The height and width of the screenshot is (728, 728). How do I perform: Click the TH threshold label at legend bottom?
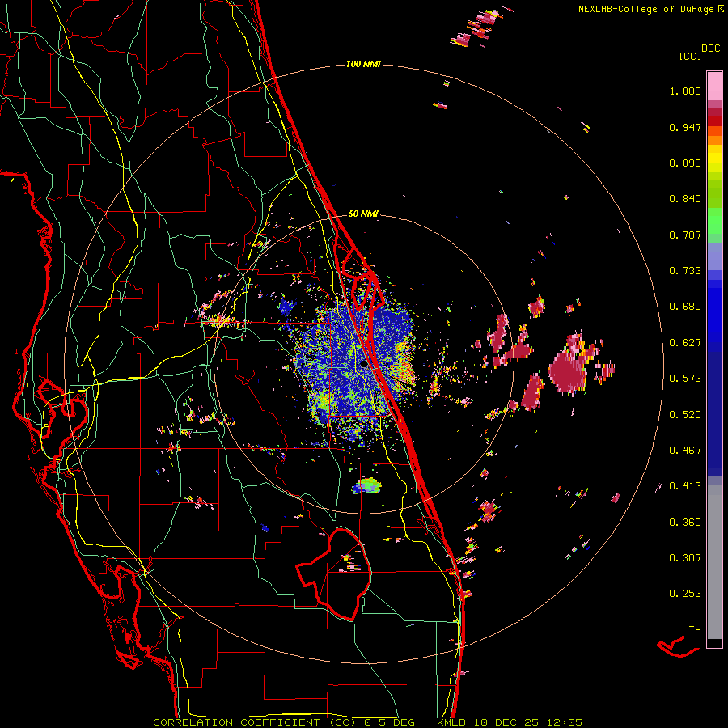[x=695, y=630]
